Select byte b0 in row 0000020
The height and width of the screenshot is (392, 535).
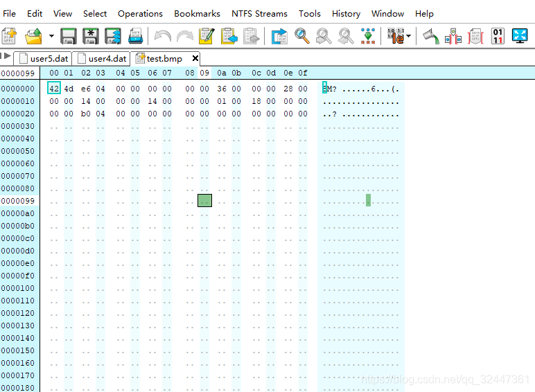coord(86,114)
